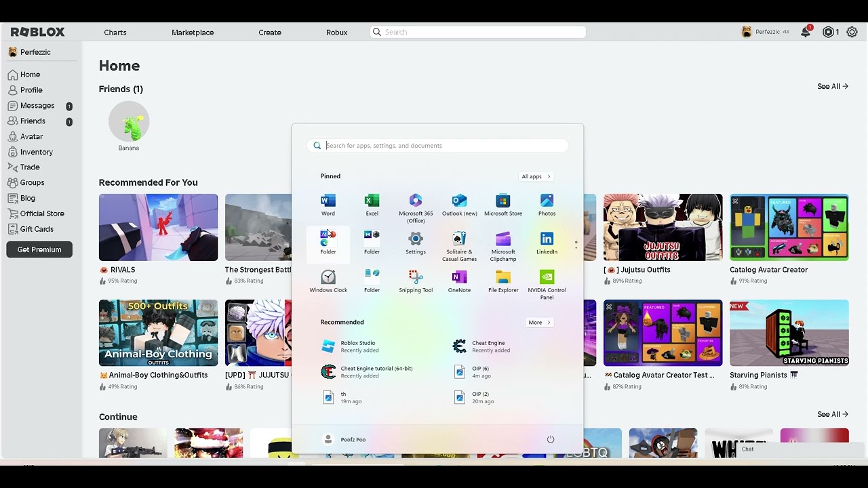The image size is (868, 488).
Task: Go to the Marketplace tab
Action: pyautogui.click(x=193, y=33)
